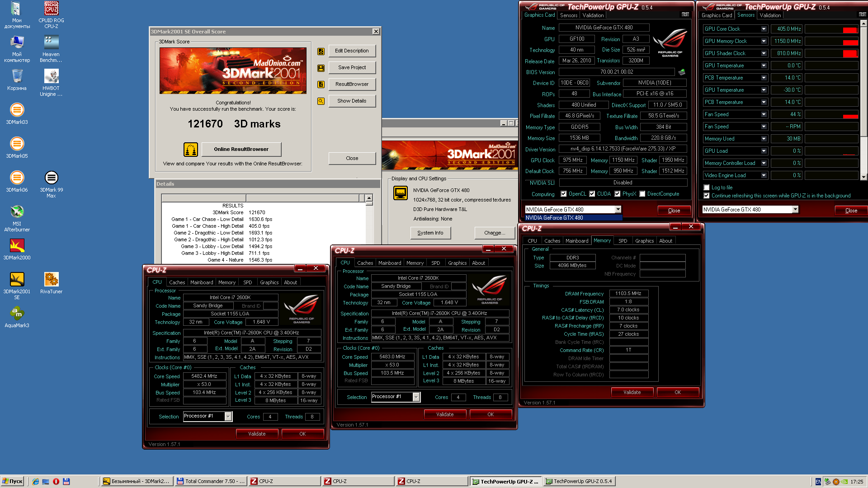868x488 pixels.
Task: Open the 3DMark2001 SE desktop icon
Action: point(17,286)
